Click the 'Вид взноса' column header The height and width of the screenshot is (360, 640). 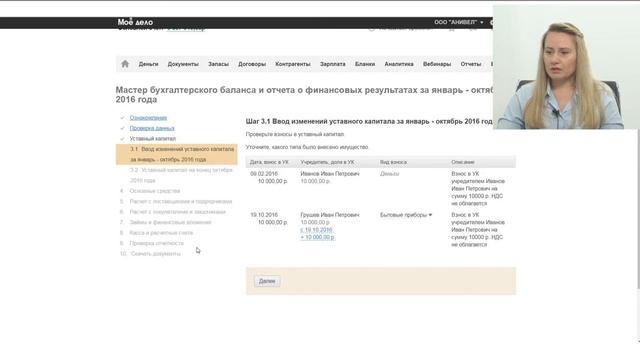[x=393, y=162]
